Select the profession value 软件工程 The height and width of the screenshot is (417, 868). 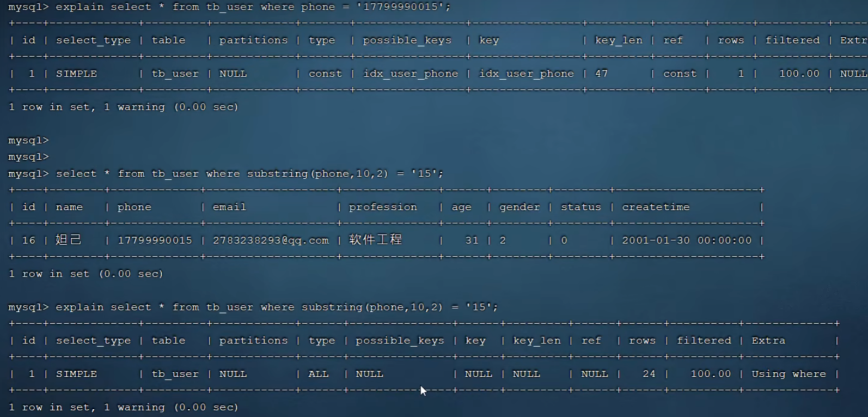pyautogui.click(x=375, y=240)
